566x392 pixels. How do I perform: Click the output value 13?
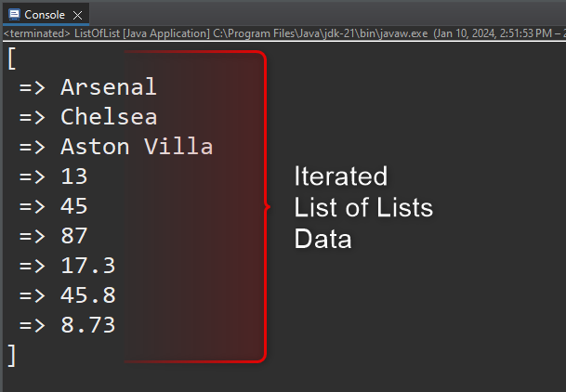point(74,176)
